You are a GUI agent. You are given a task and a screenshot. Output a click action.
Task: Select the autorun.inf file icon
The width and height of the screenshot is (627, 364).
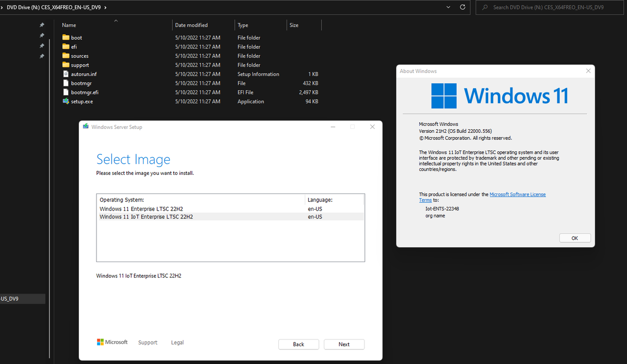(66, 74)
